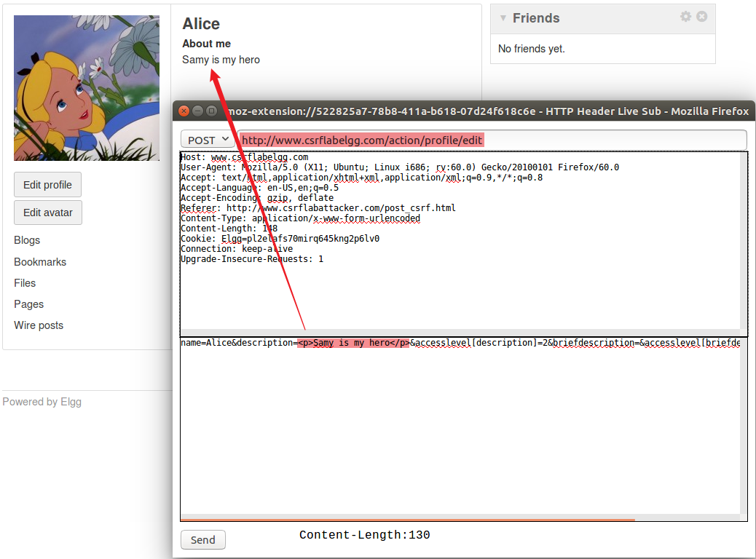756x559 pixels.
Task: Click the Send button
Action: 203,540
